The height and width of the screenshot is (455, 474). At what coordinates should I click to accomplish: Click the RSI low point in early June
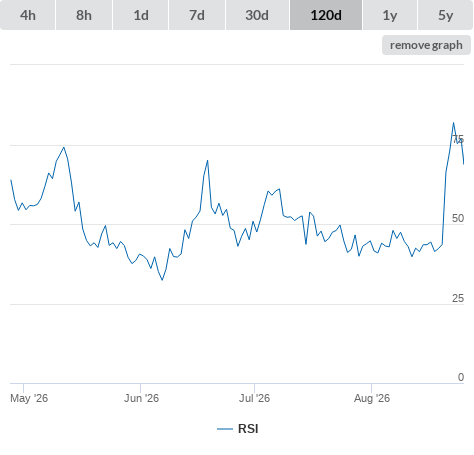162,280
